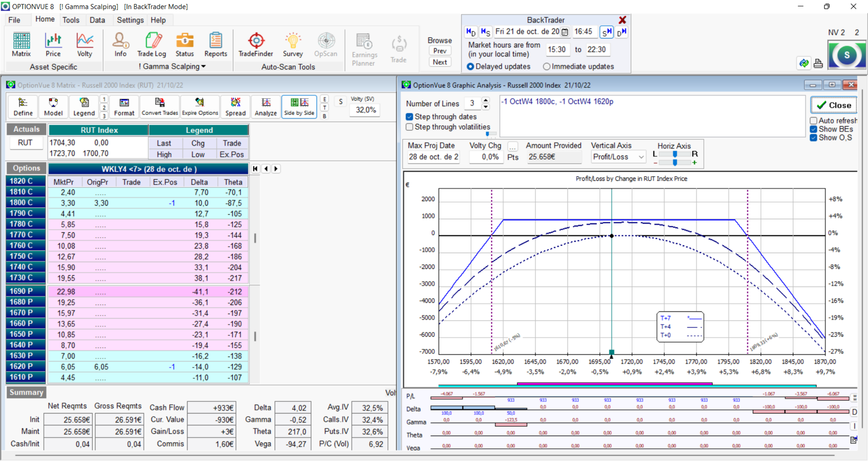The height and width of the screenshot is (461, 868).
Task: Open the Volty chart icon
Action: 84,45
